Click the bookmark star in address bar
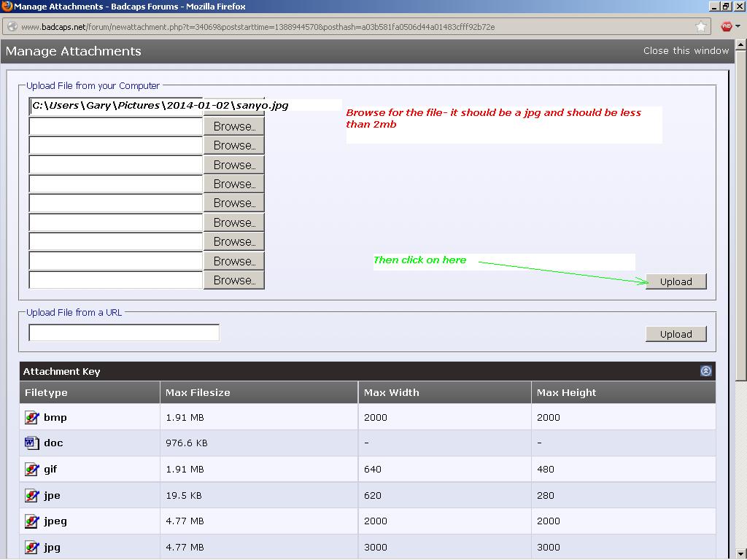Viewport: 747px width, 560px height. [x=701, y=27]
